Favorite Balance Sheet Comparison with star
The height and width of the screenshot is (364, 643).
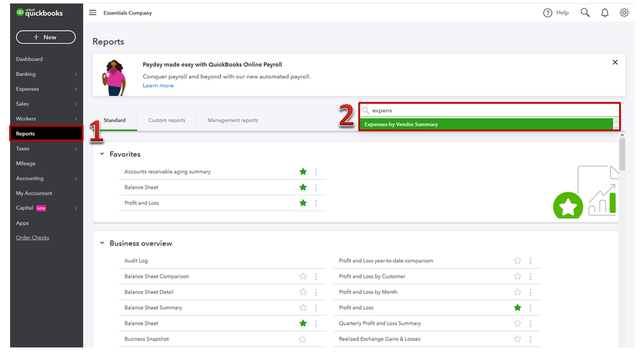(x=303, y=277)
